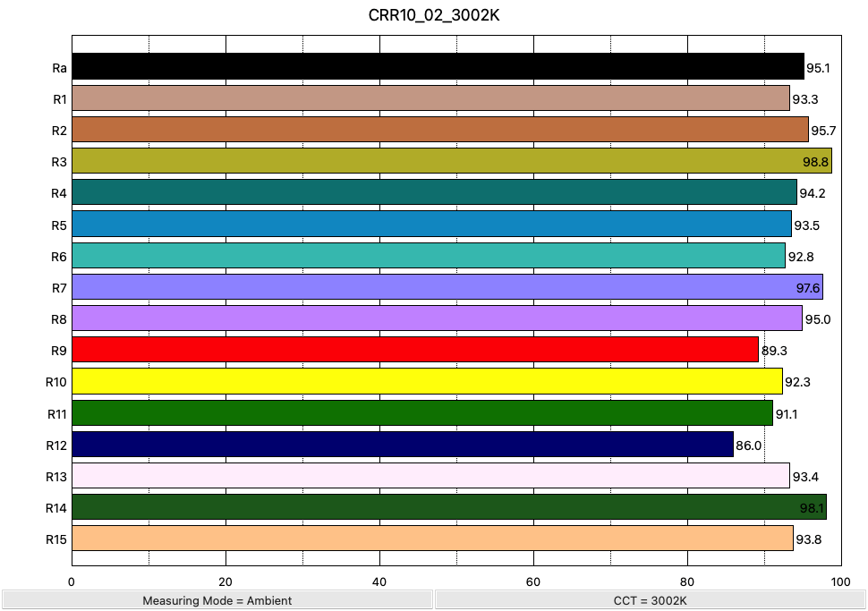Click the R8 value 95.0
The height and width of the screenshot is (611, 868).
[x=818, y=320]
